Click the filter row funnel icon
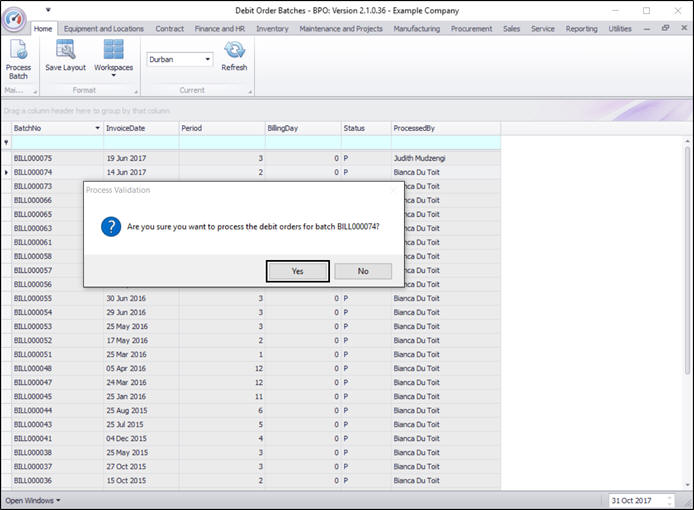694x510 pixels. pyautogui.click(x=7, y=143)
